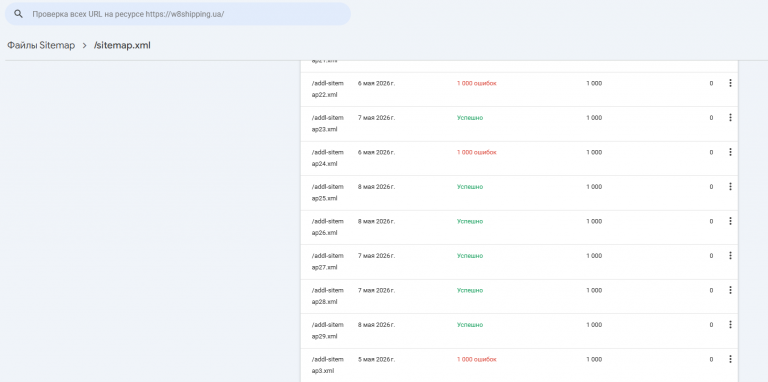This screenshot has height=382, width=768.
Task: Go back to Файлы Sitemap breadcrumb
Action: tap(41, 46)
